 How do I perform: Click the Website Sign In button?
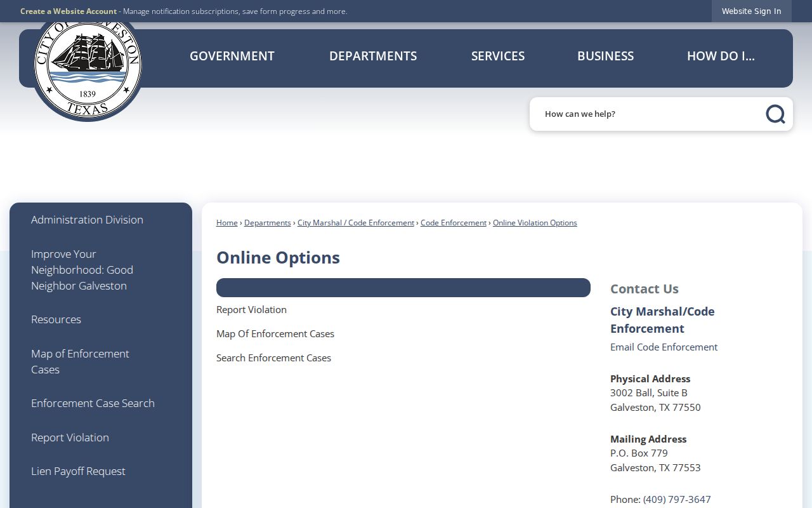pyautogui.click(x=752, y=11)
